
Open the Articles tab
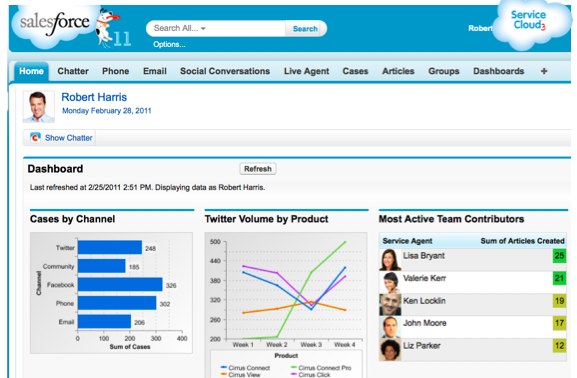point(398,71)
